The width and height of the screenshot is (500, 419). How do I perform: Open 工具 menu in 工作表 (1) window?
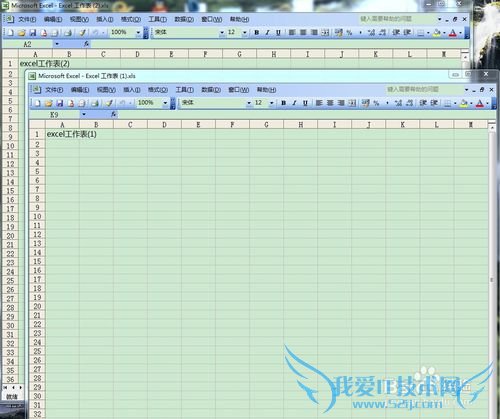click(184, 90)
